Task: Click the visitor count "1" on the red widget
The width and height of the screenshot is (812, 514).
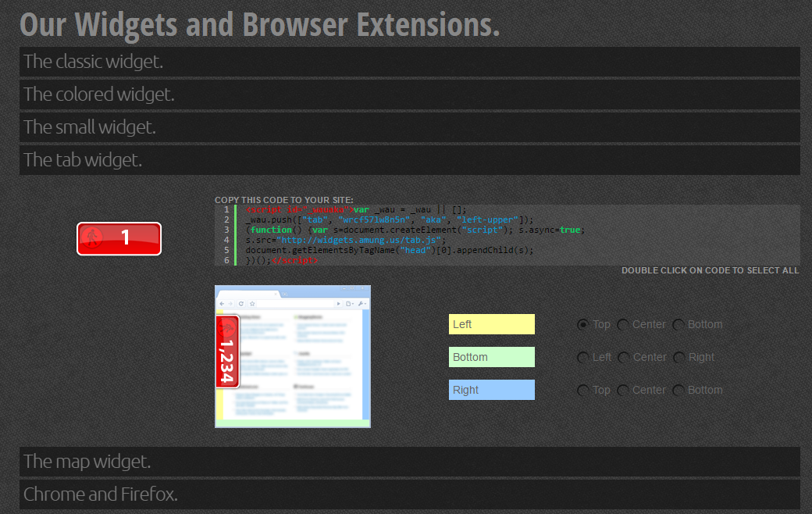Action: (x=126, y=237)
